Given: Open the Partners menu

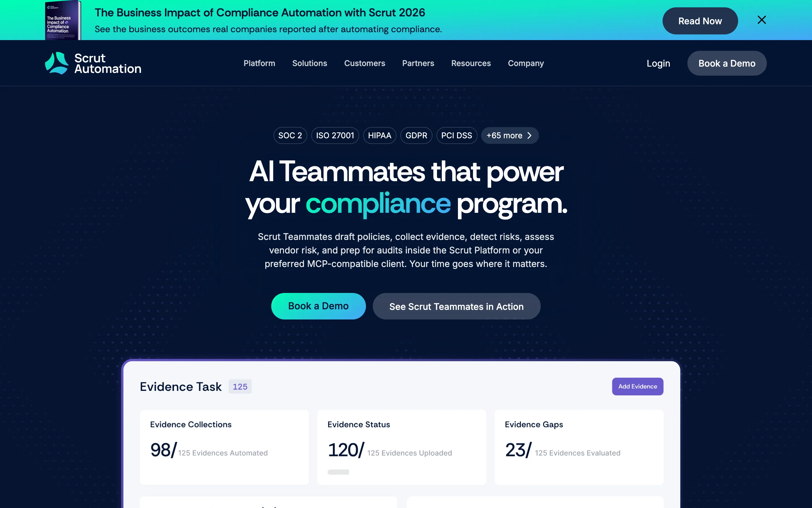Looking at the screenshot, I should pyautogui.click(x=418, y=63).
